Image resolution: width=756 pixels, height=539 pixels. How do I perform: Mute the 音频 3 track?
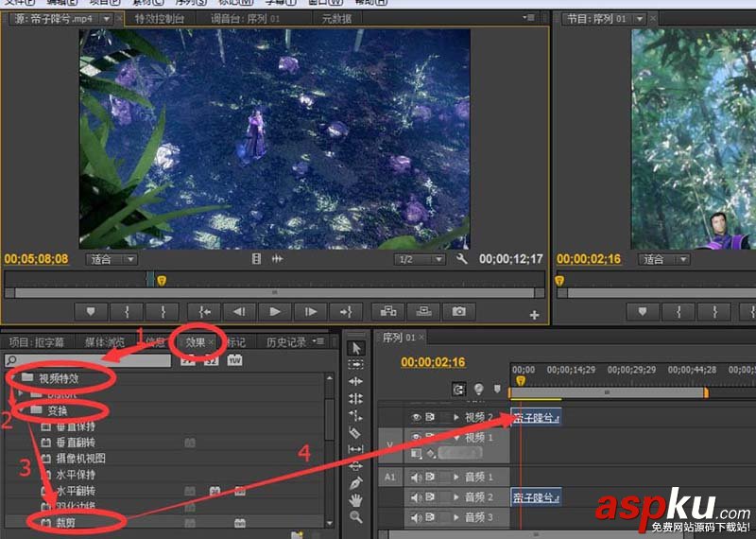pyautogui.click(x=416, y=517)
